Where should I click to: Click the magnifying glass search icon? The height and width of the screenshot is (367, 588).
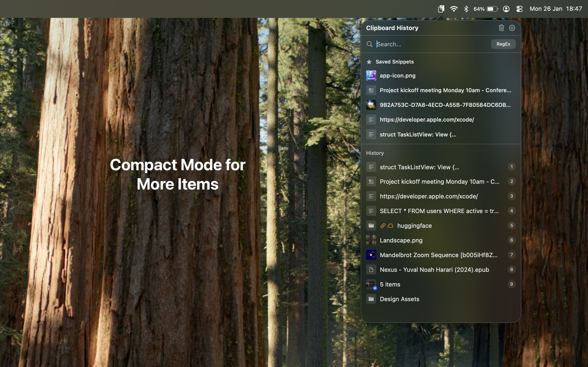[369, 44]
